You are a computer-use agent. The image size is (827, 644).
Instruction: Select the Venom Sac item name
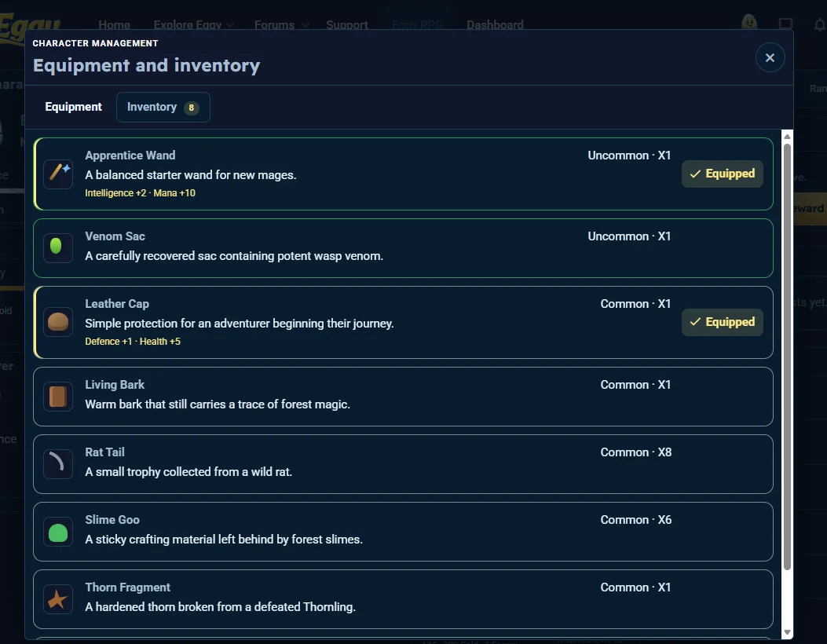115,236
